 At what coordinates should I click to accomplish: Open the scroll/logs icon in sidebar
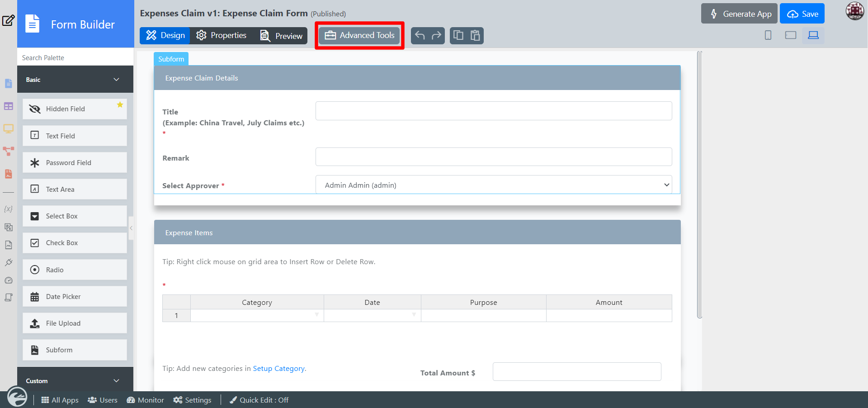click(9, 298)
